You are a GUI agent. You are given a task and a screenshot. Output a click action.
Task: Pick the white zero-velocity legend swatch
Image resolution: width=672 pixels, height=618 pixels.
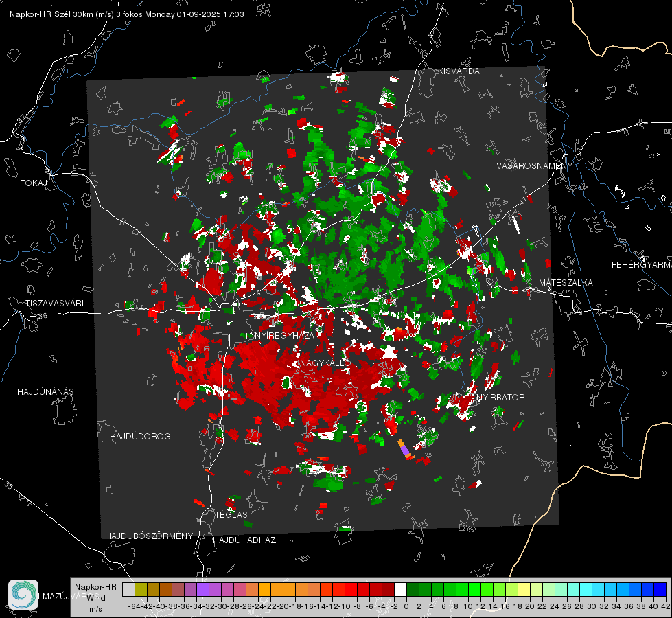[x=400, y=589]
